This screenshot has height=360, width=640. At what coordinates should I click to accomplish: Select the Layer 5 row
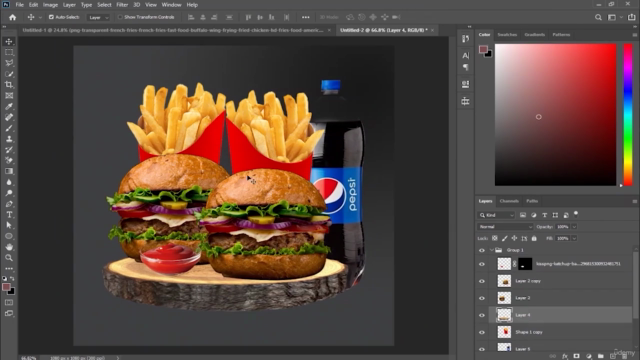point(561,348)
